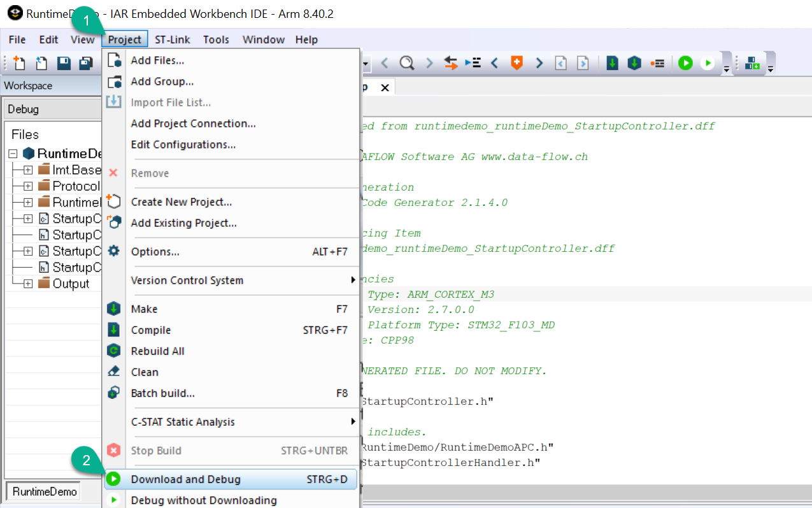Open the dropdown arrow left of the Find icon

[x=366, y=63]
